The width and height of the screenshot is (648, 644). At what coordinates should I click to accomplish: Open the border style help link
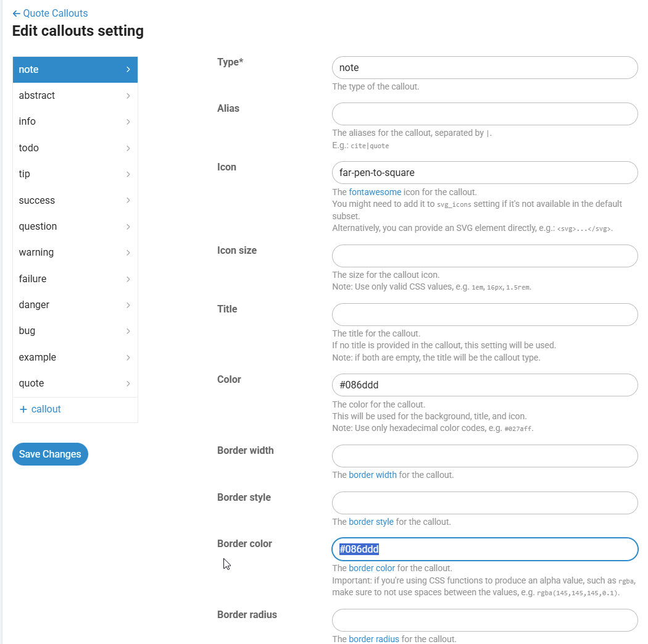click(371, 522)
